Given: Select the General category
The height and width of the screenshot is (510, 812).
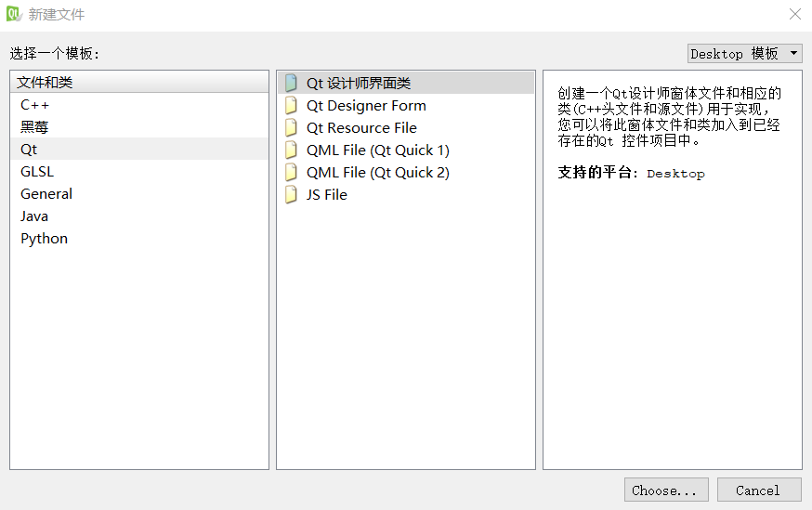Looking at the screenshot, I should [138, 193].
